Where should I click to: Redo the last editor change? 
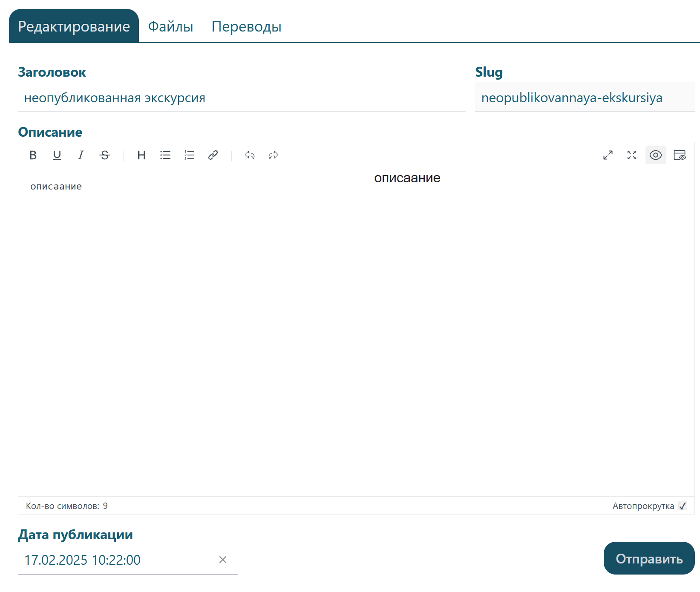point(274,155)
